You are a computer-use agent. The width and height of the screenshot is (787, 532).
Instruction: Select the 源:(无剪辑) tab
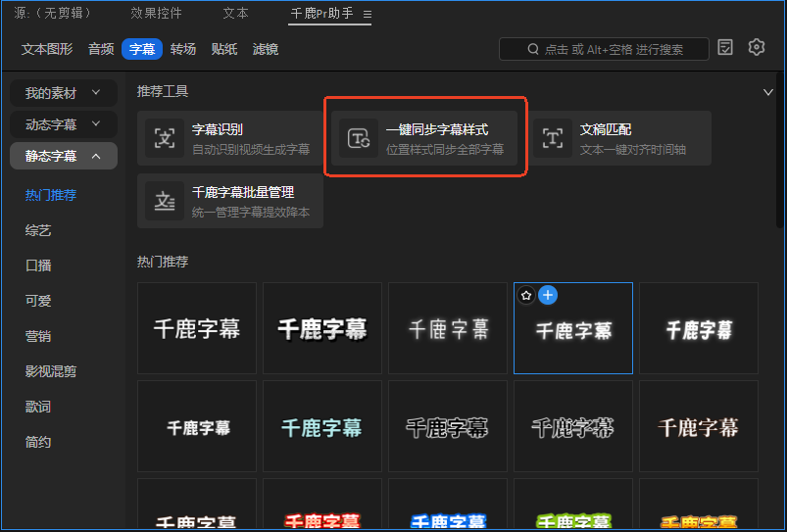click(x=52, y=13)
